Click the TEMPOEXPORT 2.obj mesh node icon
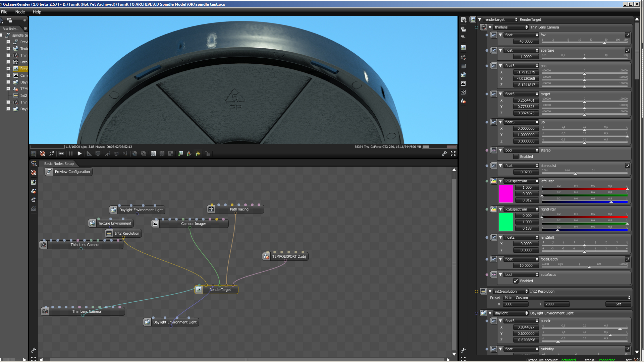 (x=266, y=257)
